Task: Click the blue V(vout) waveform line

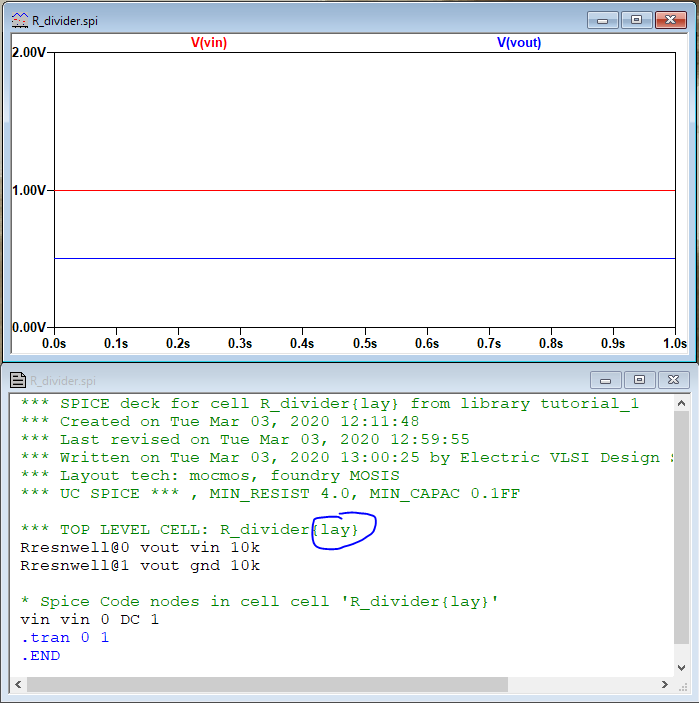Action: pos(365,259)
